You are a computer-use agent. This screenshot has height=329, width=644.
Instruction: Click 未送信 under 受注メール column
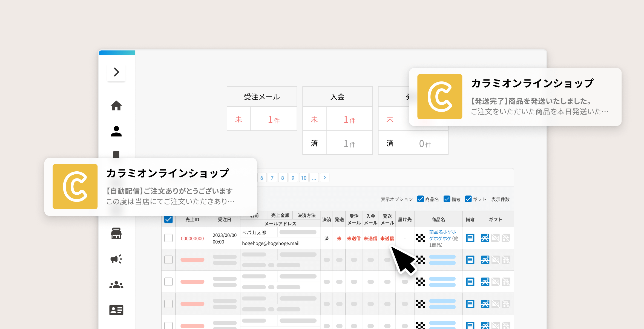coord(354,239)
